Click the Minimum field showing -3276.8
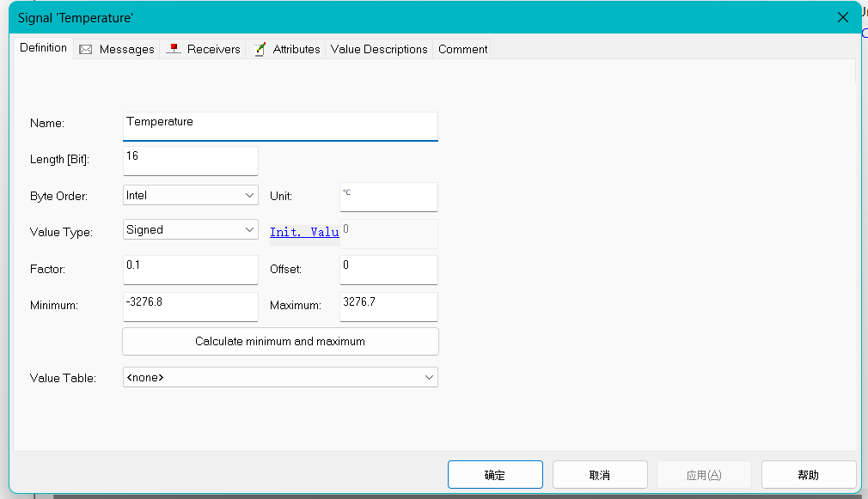The image size is (868, 499). click(x=190, y=307)
